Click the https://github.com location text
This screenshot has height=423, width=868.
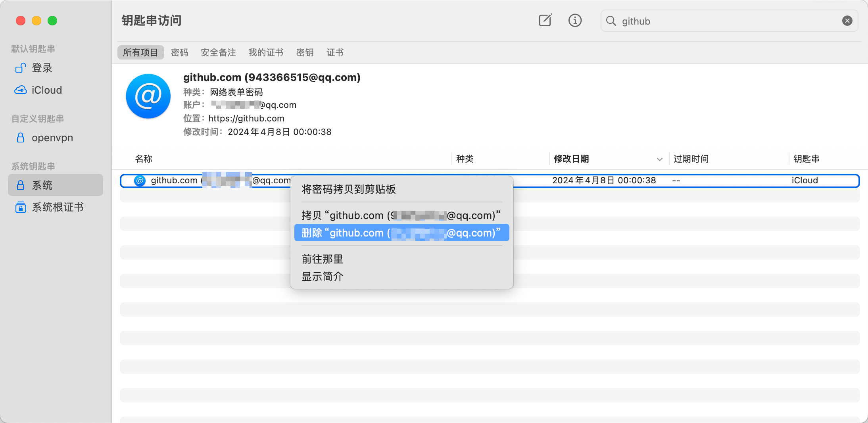tap(246, 118)
